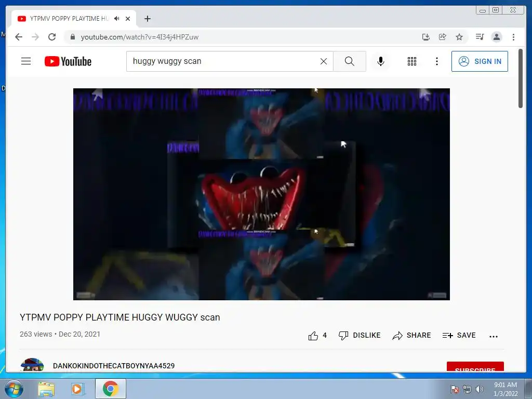Viewport: 532px width, 399px height.
Task: Open the Chrome profile avatar
Action: (x=496, y=37)
